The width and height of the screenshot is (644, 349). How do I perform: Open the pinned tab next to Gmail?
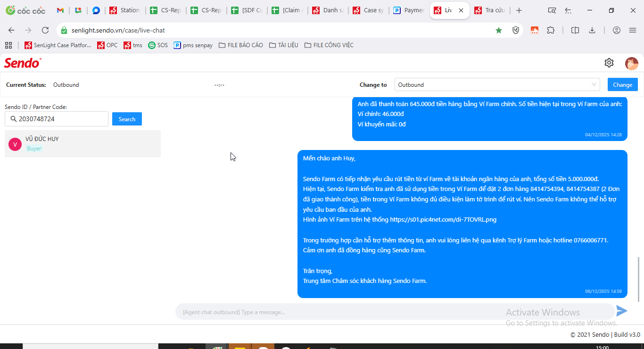tap(78, 10)
